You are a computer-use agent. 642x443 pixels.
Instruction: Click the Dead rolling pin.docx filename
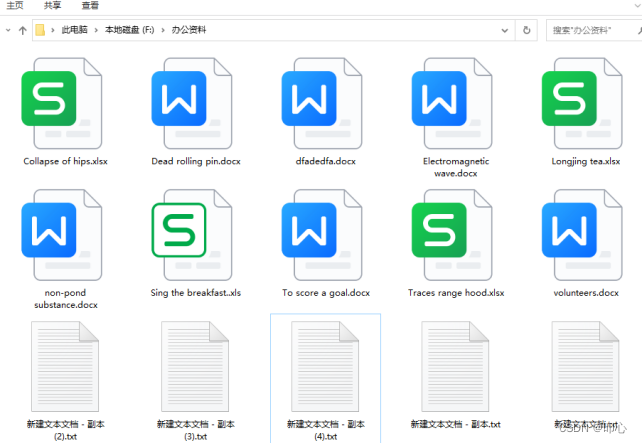point(196,161)
